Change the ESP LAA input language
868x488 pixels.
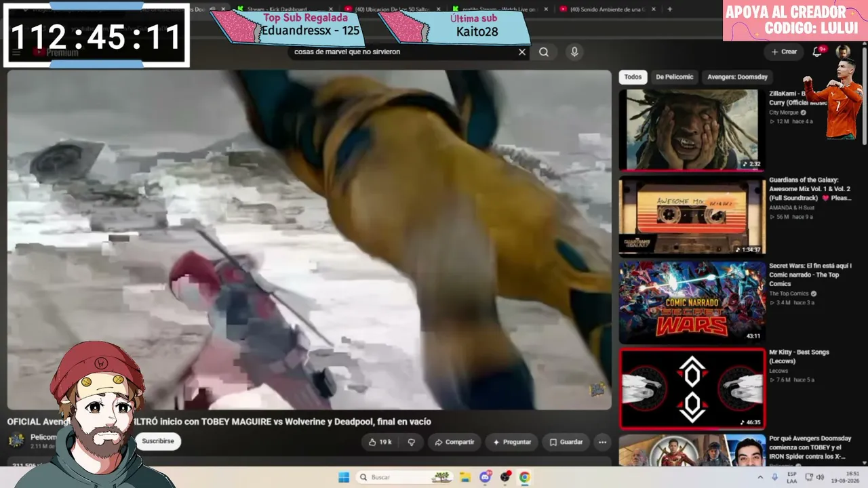click(792, 476)
